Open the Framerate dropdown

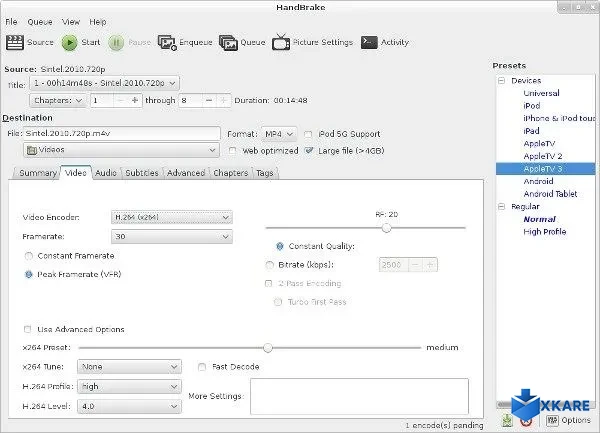(171, 236)
